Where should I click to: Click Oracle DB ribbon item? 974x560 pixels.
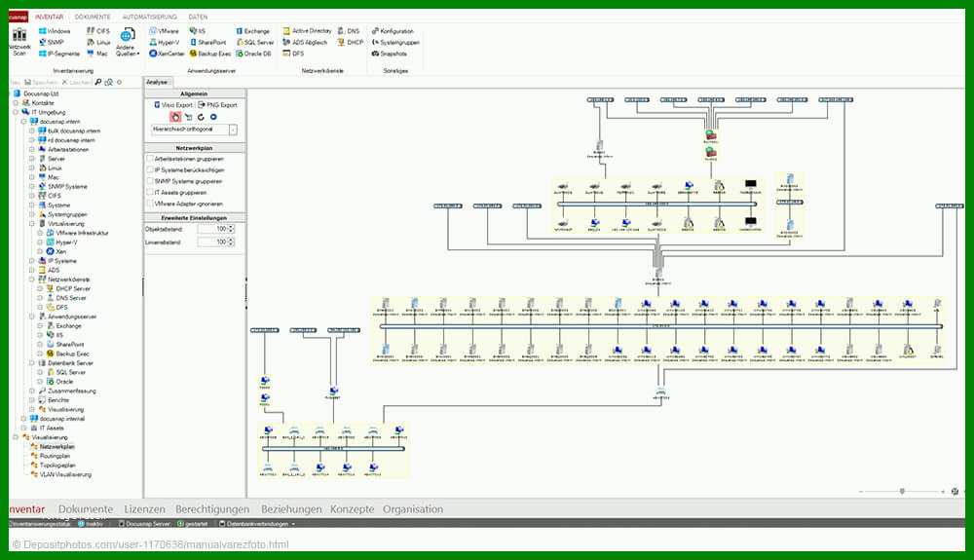tap(253, 54)
